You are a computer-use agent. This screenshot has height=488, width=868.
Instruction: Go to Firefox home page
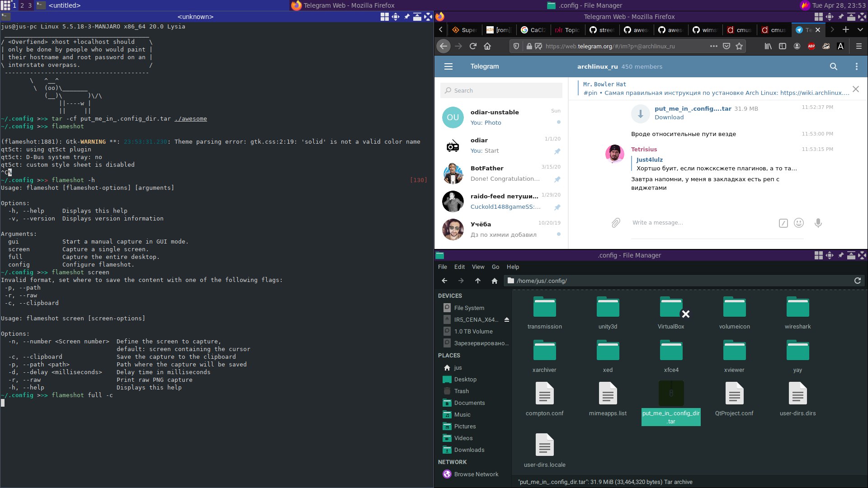coord(487,46)
